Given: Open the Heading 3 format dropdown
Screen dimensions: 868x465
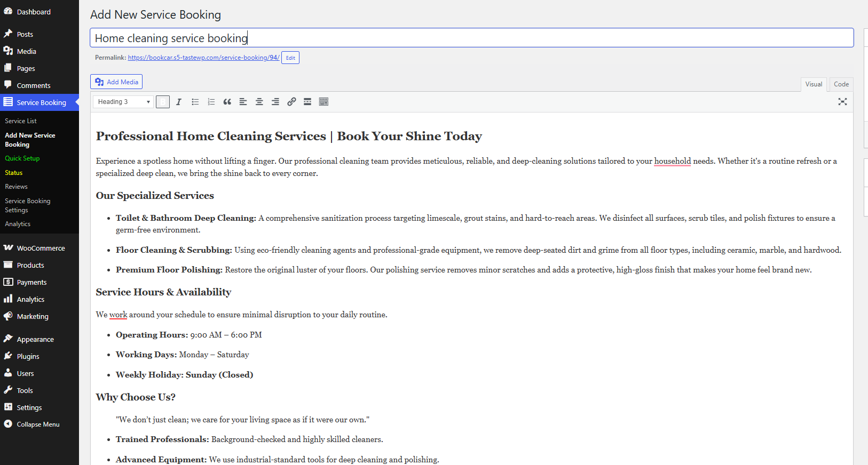Looking at the screenshot, I should pos(123,102).
